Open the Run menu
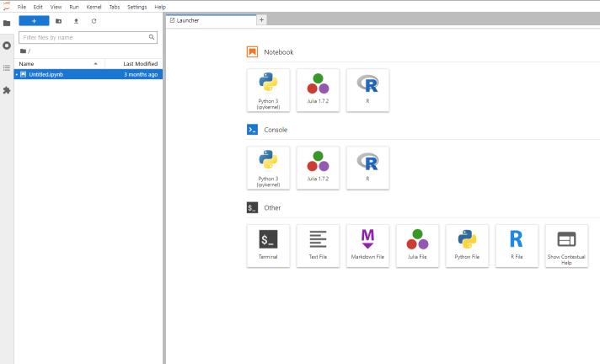This screenshot has height=364, width=600. pos(74,7)
